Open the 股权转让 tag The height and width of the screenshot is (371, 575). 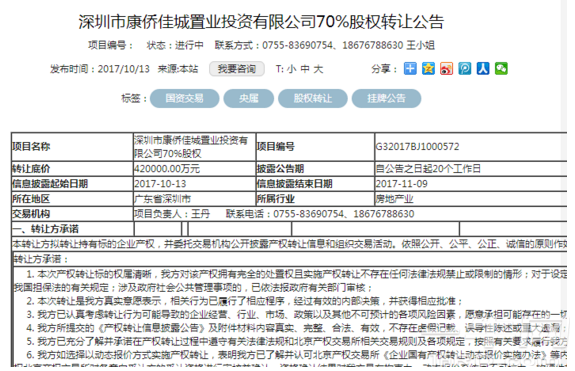point(313,98)
